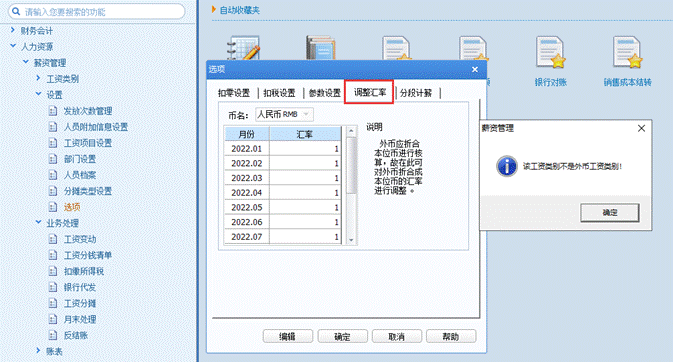Open the notebook-with-pencil shortcut icon

click(x=243, y=49)
